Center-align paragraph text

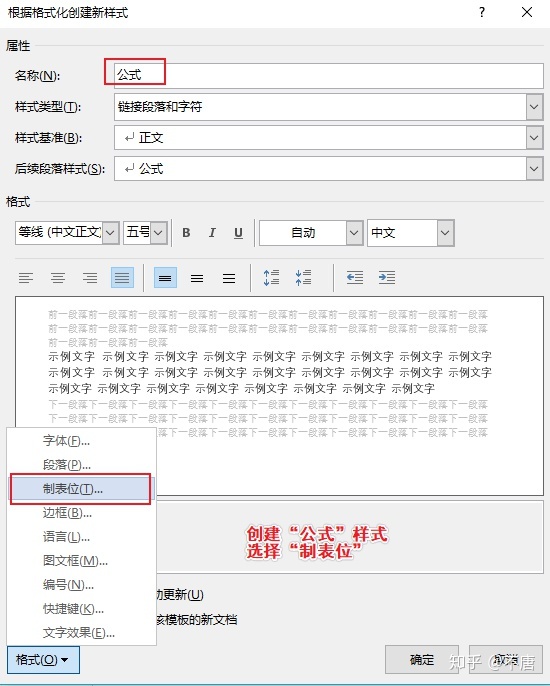point(58,278)
